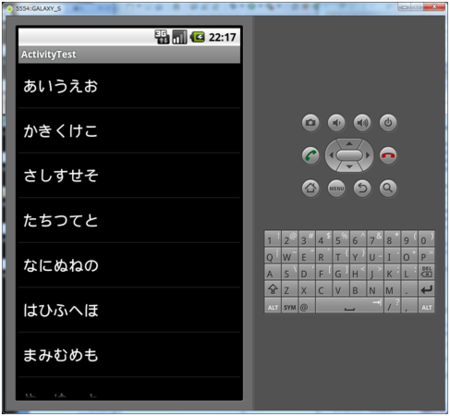Click the emulator Search button
Viewport: 450px width, 416px height.
pos(388,188)
